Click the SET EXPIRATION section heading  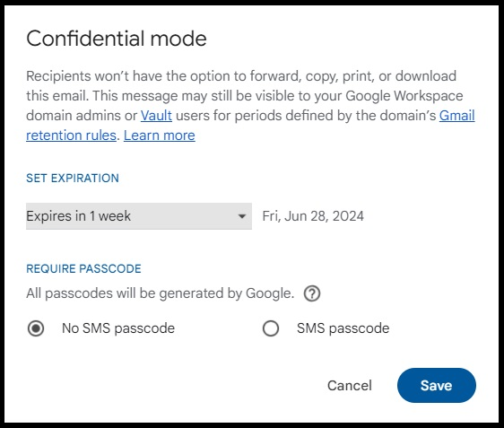(73, 179)
